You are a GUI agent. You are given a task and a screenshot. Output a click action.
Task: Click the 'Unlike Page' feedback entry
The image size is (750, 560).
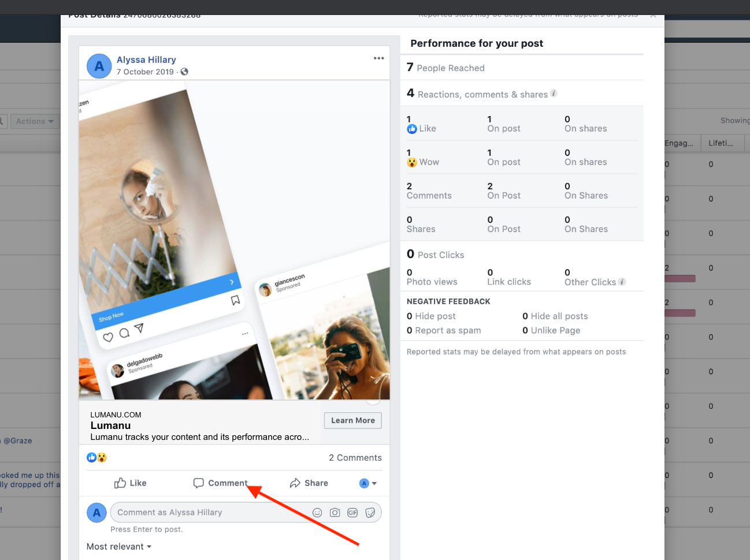point(551,330)
